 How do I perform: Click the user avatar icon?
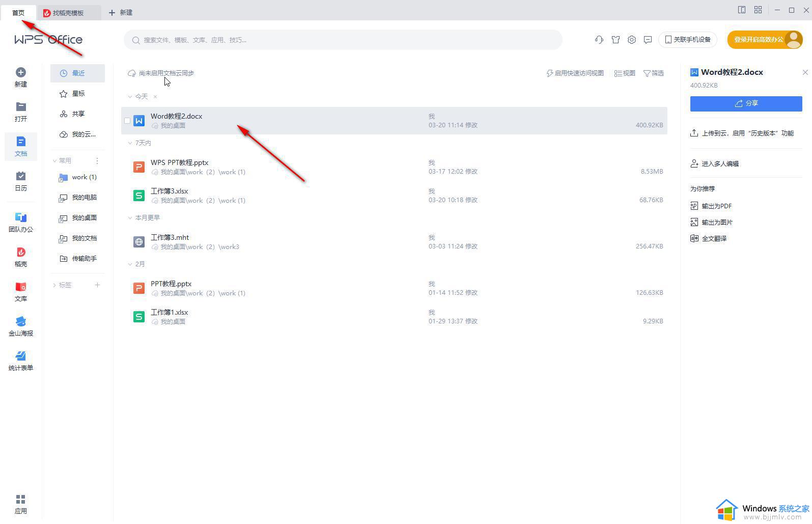point(793,39)
